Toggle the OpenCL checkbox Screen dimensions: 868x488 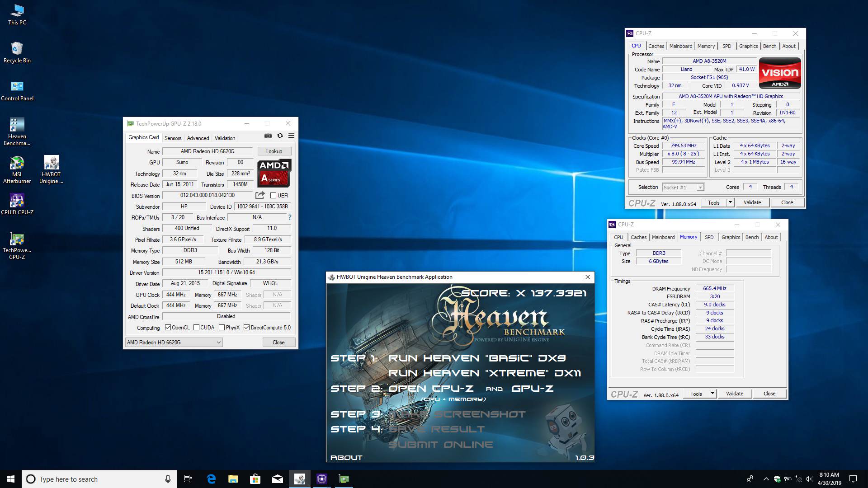[168, 328]
